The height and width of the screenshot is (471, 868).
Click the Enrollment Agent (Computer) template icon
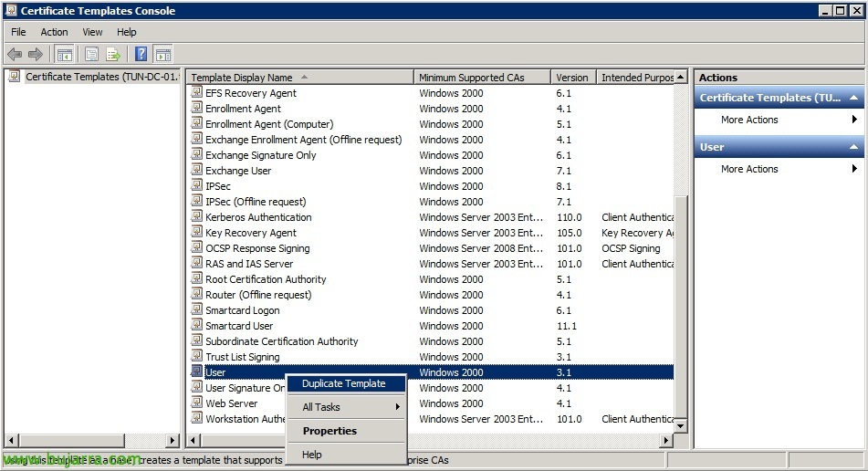[196, 123]
